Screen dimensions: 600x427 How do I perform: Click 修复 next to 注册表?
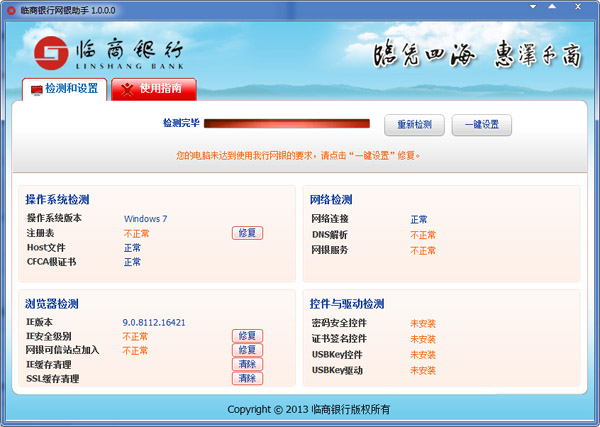tap(247, 233)
